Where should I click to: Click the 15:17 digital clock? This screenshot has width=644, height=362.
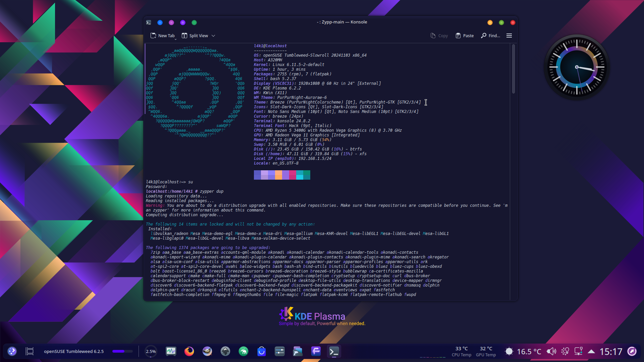(611, 351)
